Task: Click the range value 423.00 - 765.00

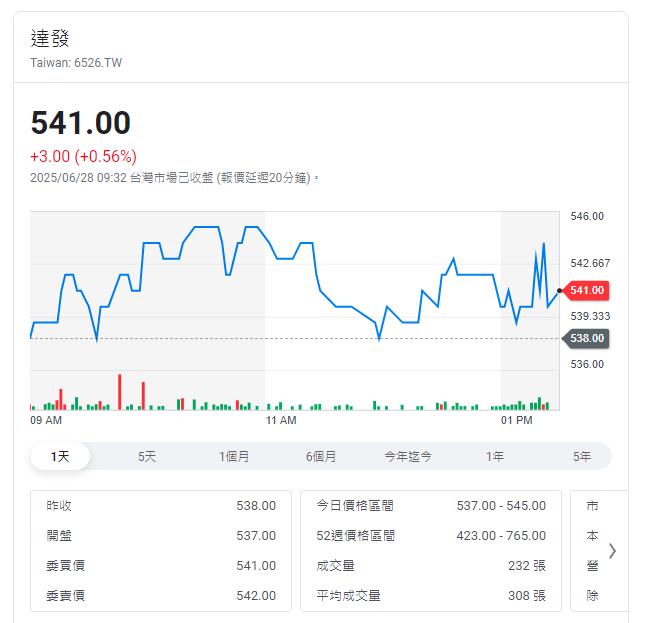Action: pyautogui.click(x=501, y=536)
